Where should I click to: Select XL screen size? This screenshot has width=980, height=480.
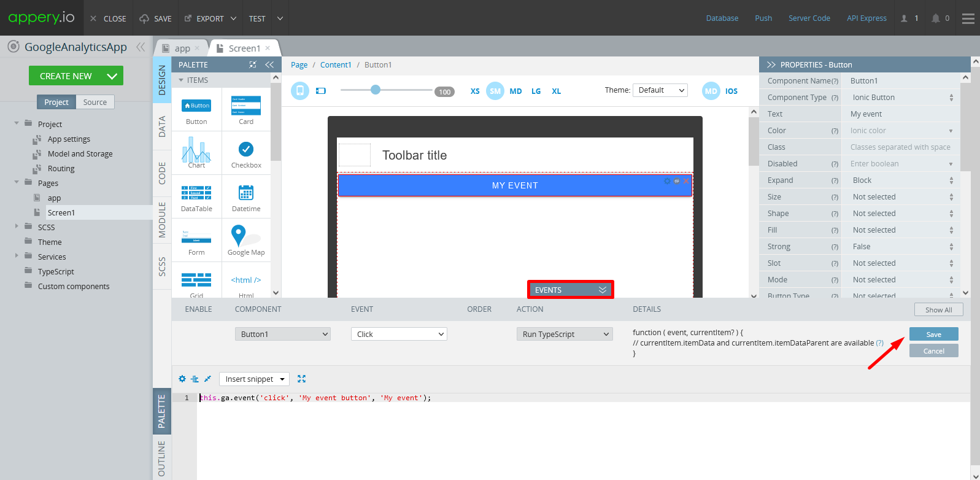[556, 91]
